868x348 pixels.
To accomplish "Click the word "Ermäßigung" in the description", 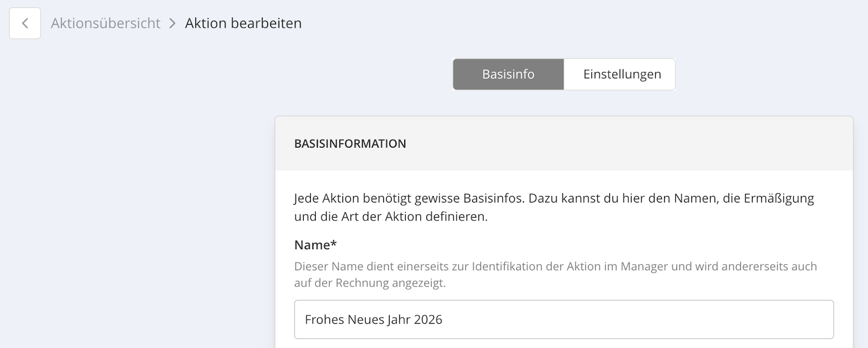I will pos(778,198).
